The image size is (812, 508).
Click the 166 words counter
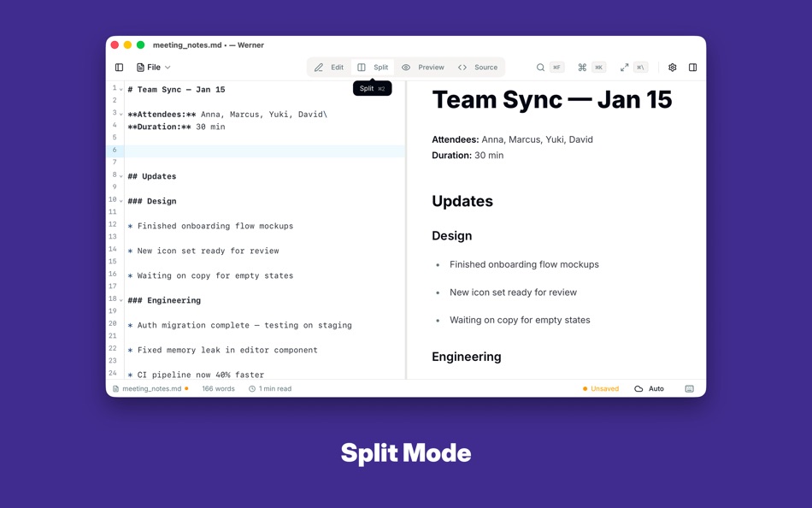click(218, 389)
